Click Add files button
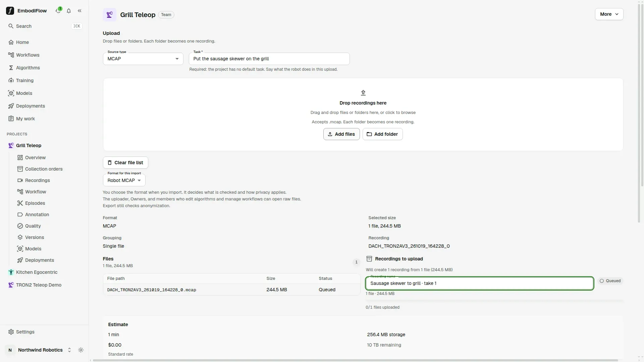This screenshot has height=362, width=644. pyautogui.click(x=341, y=134)
